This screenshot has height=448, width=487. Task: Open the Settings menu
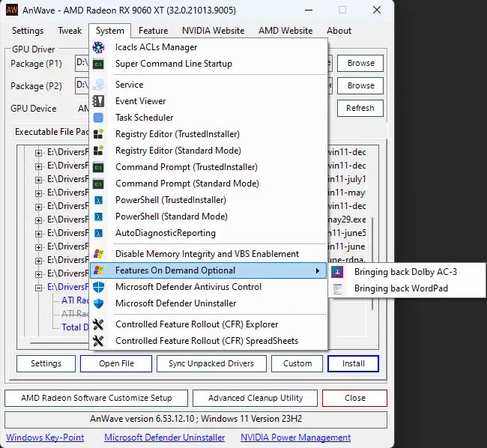pos(28,31)
